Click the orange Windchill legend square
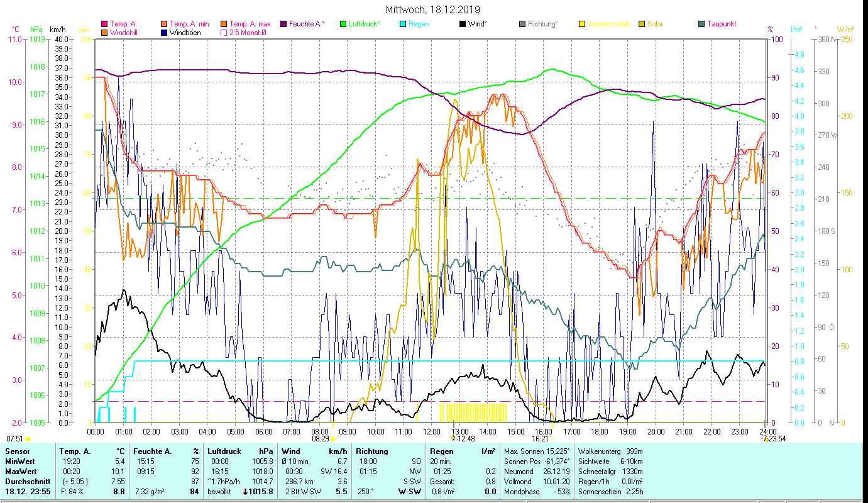 point(104,33)
